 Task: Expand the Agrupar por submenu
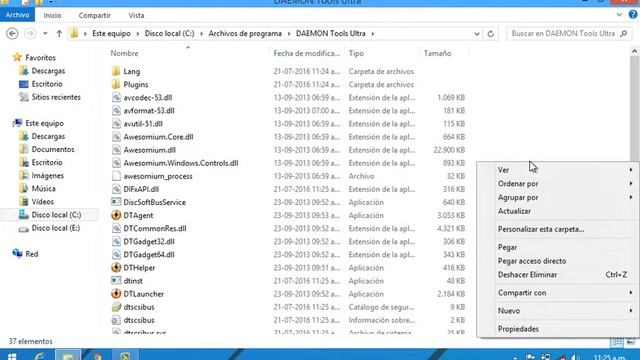(x=558, y=197)
